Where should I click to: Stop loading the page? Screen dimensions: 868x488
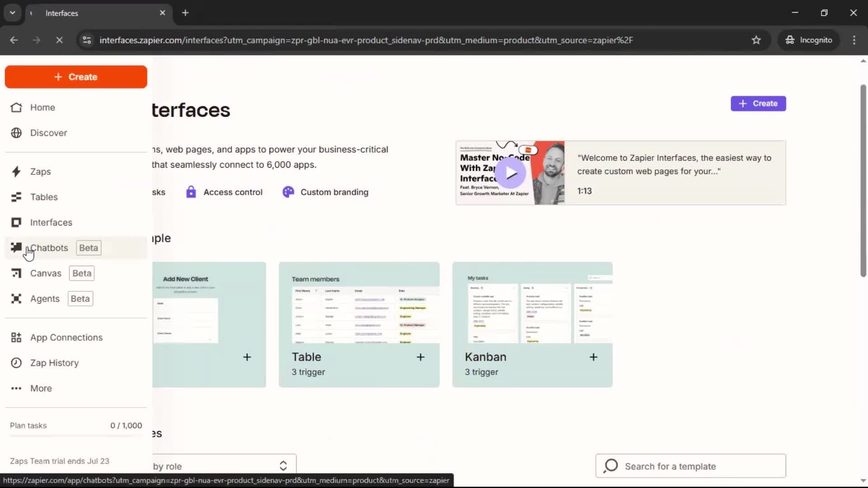click(59, 40)
